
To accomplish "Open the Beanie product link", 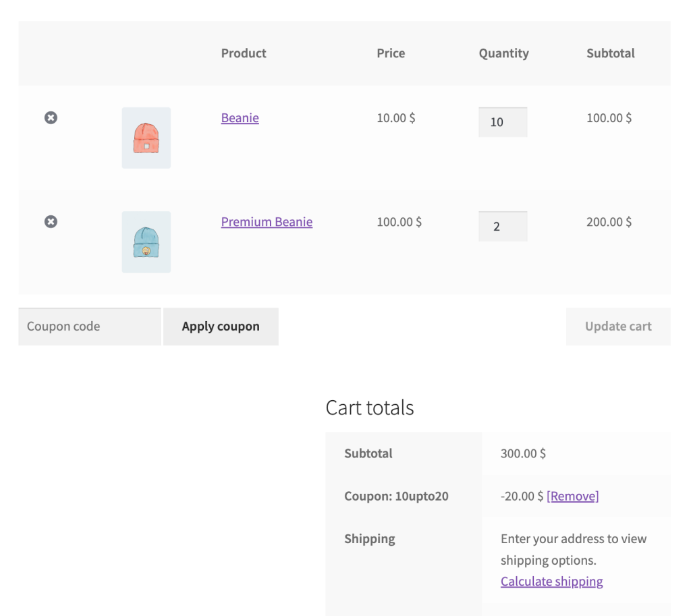I will (240, 118).
